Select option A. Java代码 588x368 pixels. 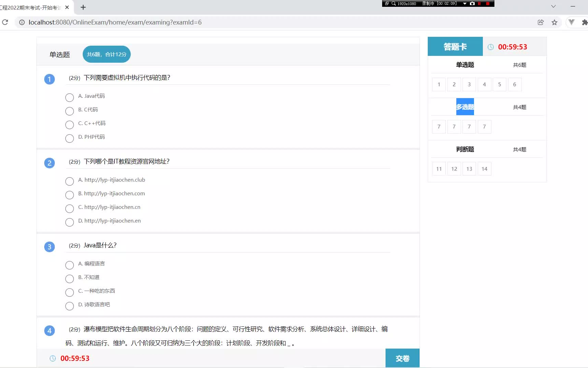click(x=69, y=97)
